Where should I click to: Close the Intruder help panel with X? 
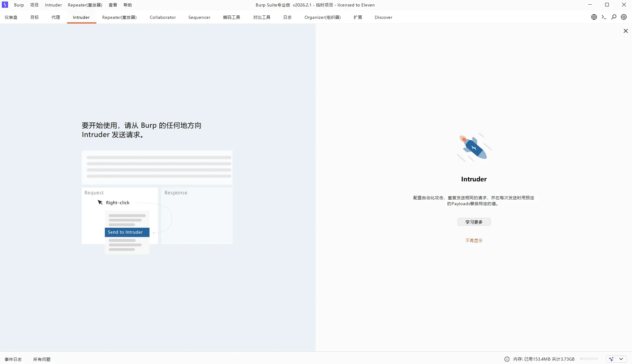pyautogui.click(x=626, y=31)
